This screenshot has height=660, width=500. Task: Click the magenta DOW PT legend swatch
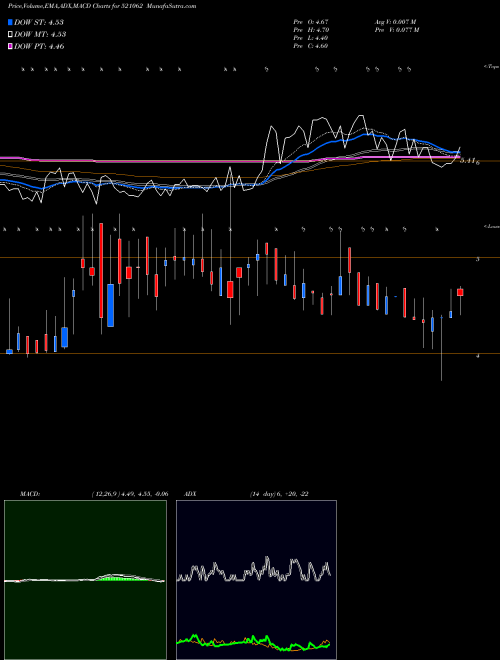tap(10, 47)
